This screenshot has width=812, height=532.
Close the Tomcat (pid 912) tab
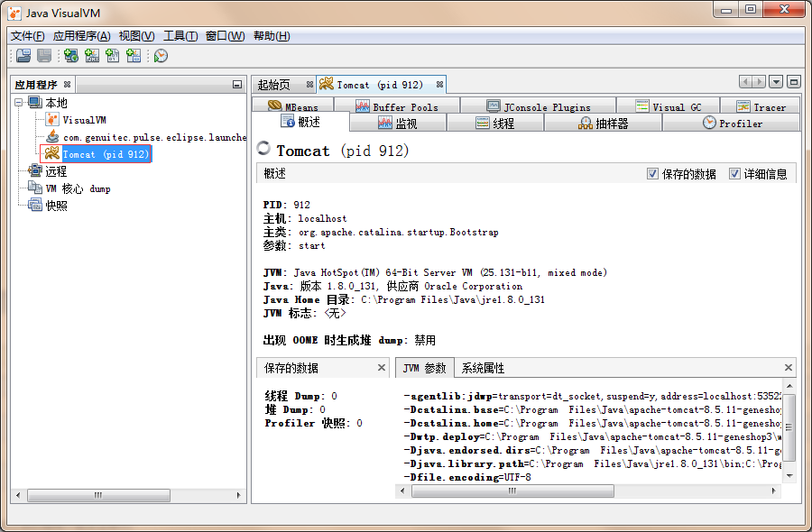click(x=439, y=85)
